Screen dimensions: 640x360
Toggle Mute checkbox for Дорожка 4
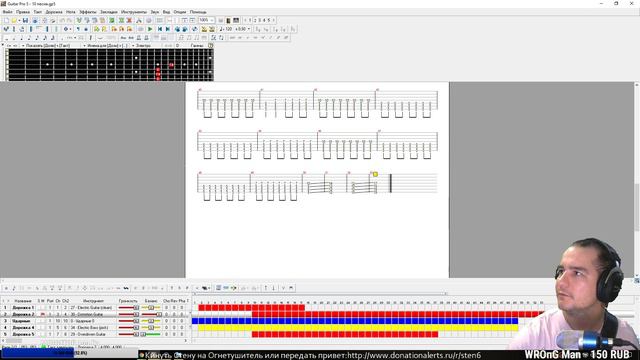coord(43,327)
